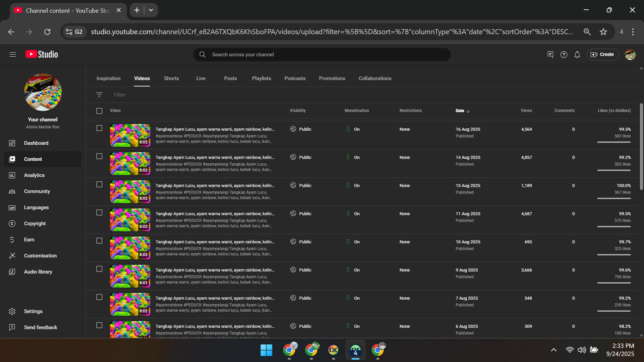Open Send feedback link
644x362 pixels.
pos(40,327)
